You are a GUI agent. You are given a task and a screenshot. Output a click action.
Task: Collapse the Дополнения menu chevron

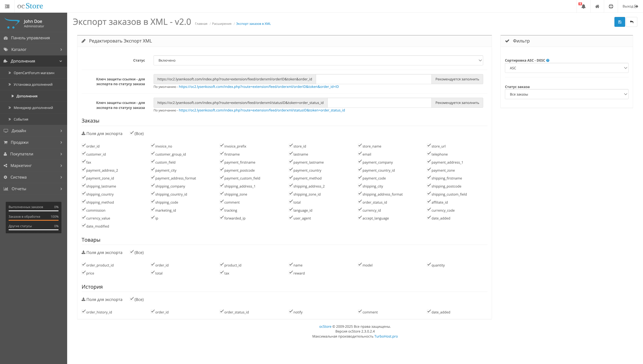click(61, 61)
